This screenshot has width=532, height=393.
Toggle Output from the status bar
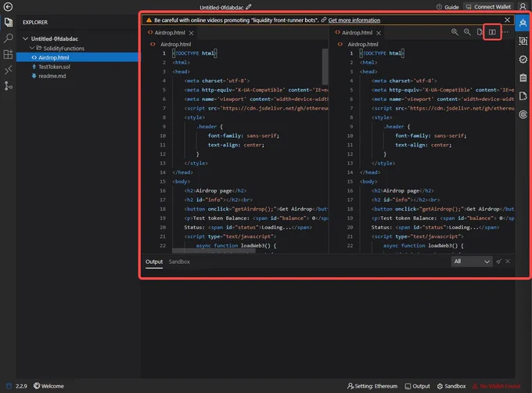point(417,386)
